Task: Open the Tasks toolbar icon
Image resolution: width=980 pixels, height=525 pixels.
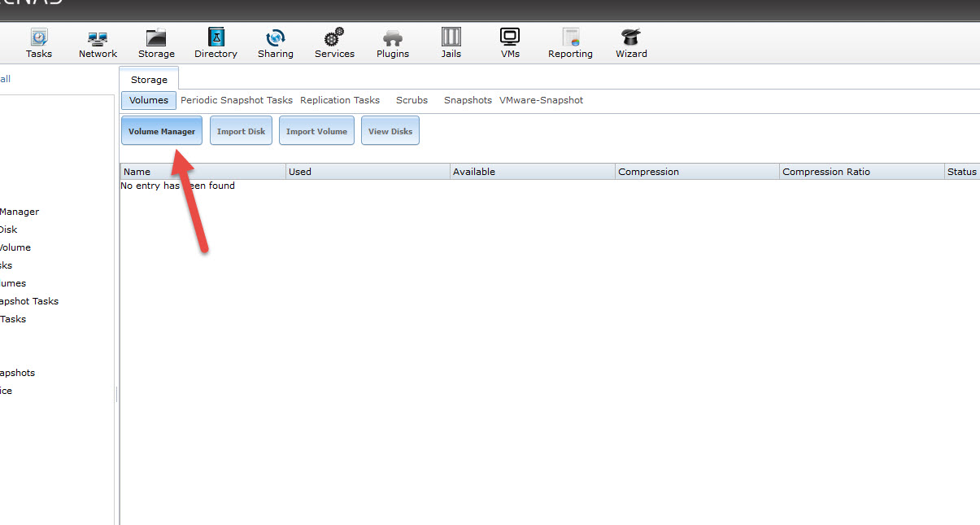Action: [38, 38]
